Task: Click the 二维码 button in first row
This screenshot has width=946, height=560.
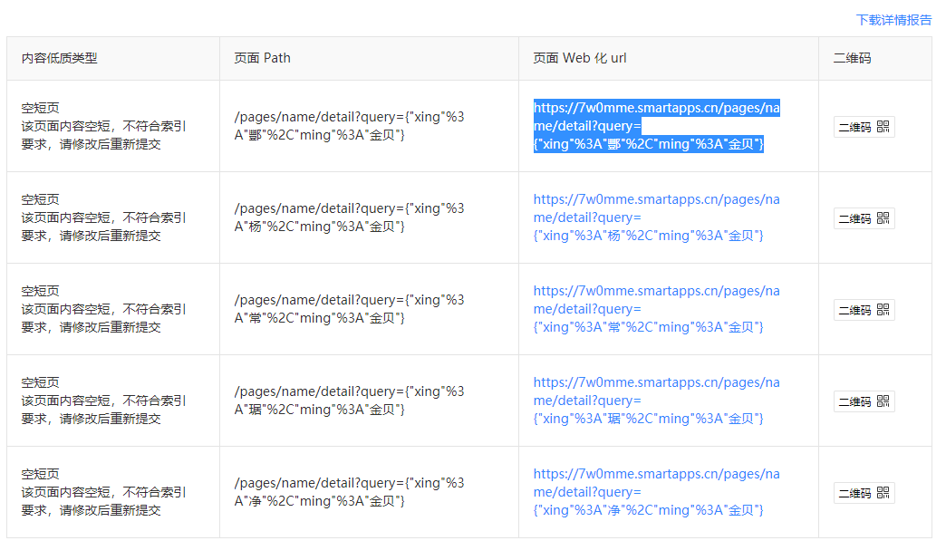Action: click(x=864, y=127)
